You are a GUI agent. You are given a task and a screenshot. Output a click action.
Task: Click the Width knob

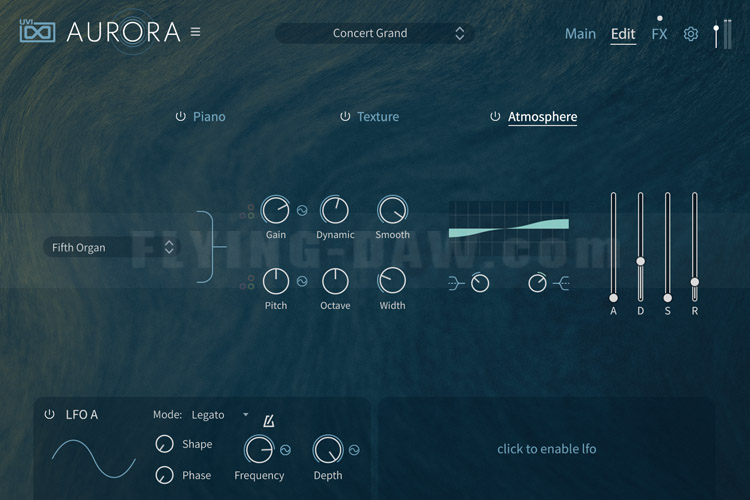392,281
